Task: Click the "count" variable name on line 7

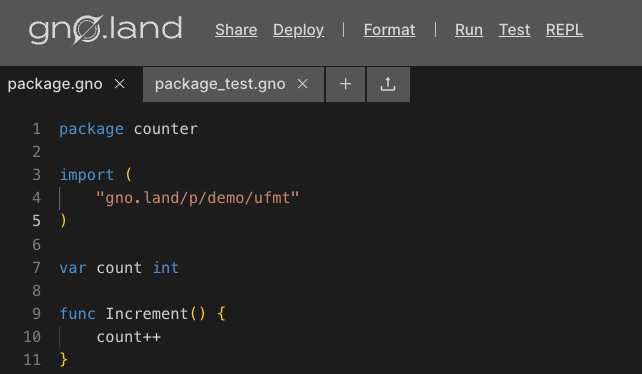Action: click(120, 268)
